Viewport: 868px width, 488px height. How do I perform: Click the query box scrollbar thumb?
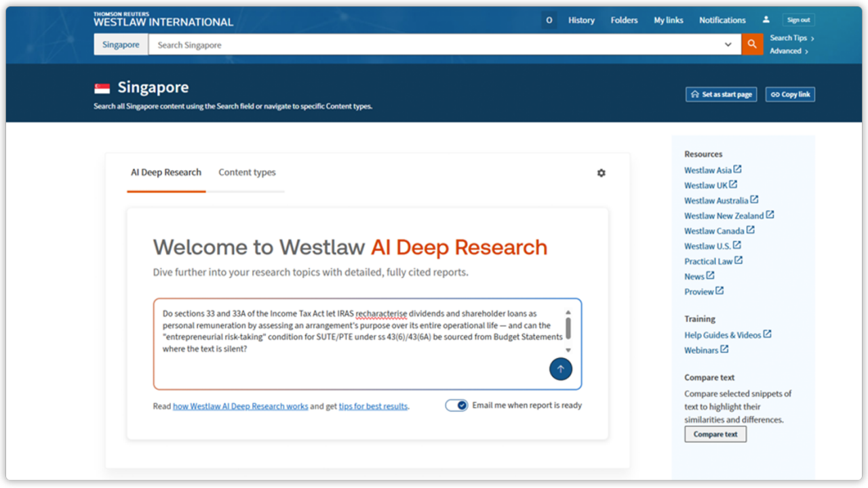tap(568, 328)
